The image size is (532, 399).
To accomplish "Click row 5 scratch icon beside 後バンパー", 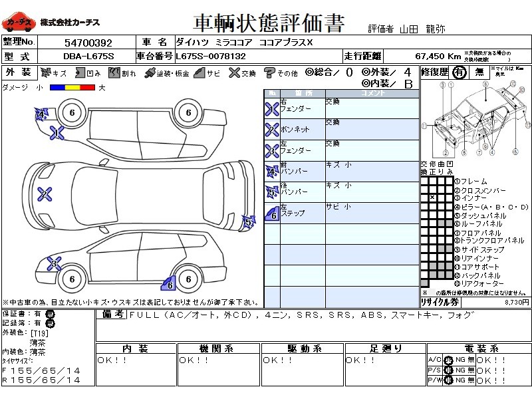I will pyautogui.click(x=272, y=192).
